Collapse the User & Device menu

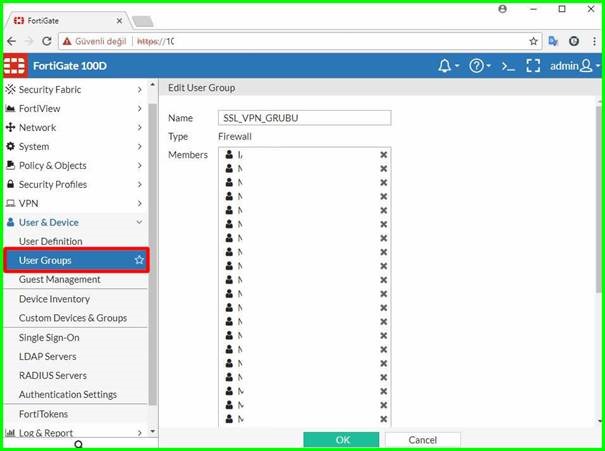coord(75,222)
